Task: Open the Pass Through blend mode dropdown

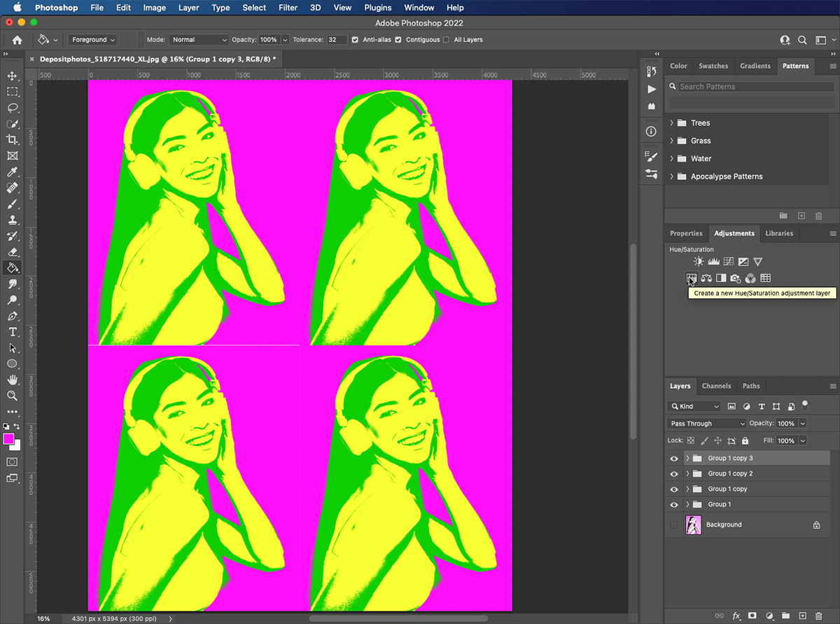Action: pos(706,423)
